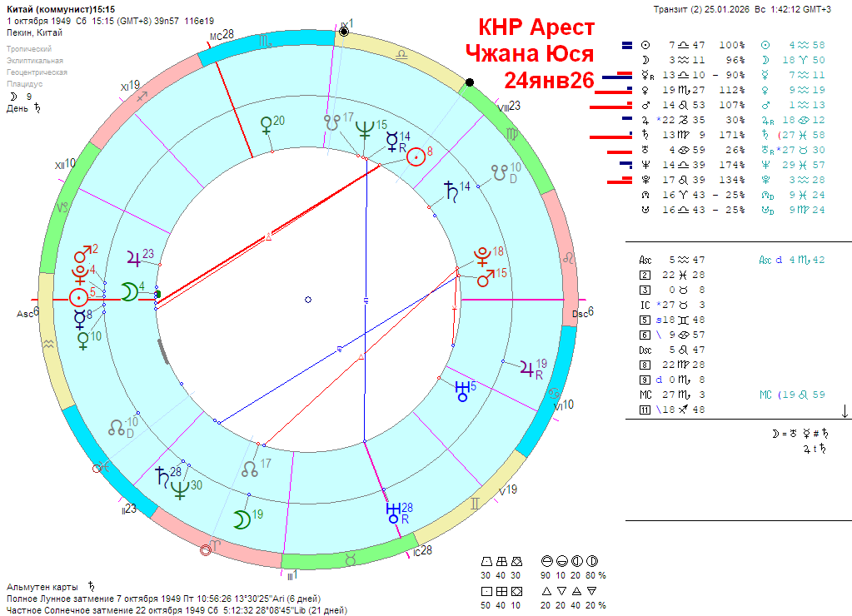Select the blue Uranus glyph labeled 5

tap(462, 391)
